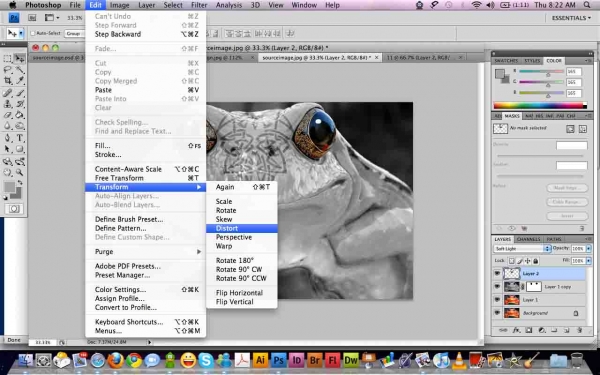Hide Layer 2 with eye icon

tap(497, 273)
